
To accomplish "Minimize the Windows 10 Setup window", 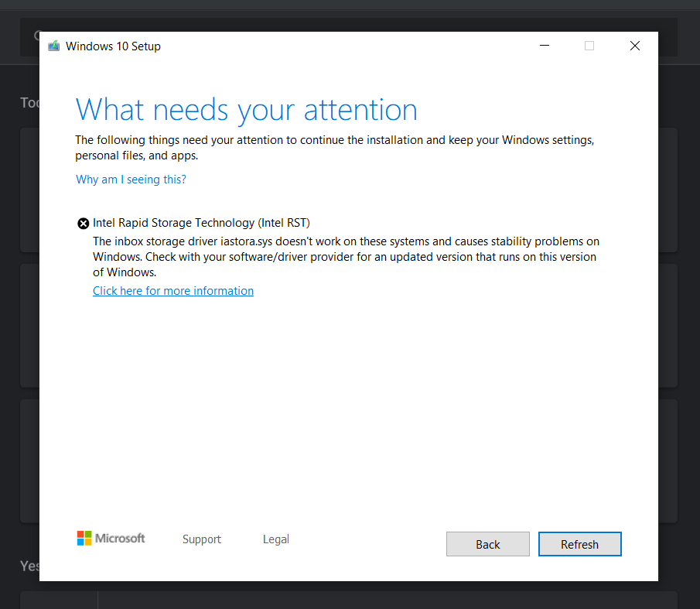I will coord(544,46).
